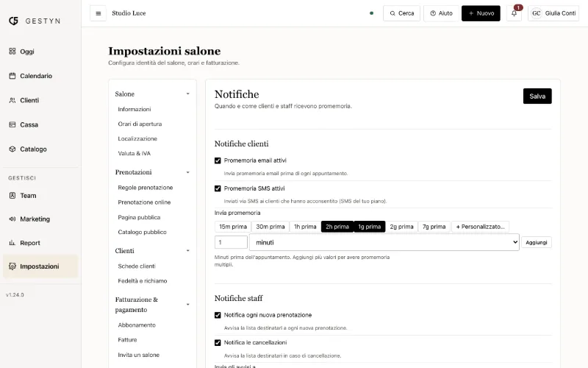This screenshot has height=368, width=588.
Task: Open Schede clienti settings
Action: (x=137, y=266)
